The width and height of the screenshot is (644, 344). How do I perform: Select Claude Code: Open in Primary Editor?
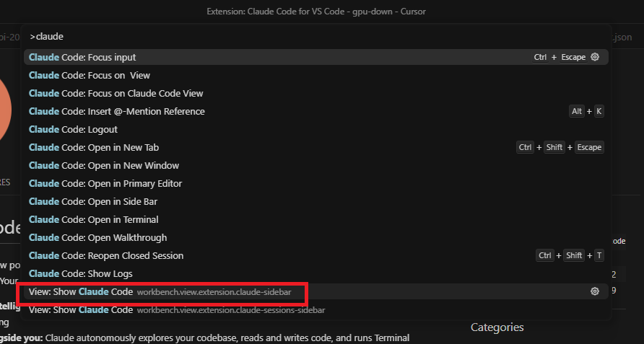(x=316, y=183)
